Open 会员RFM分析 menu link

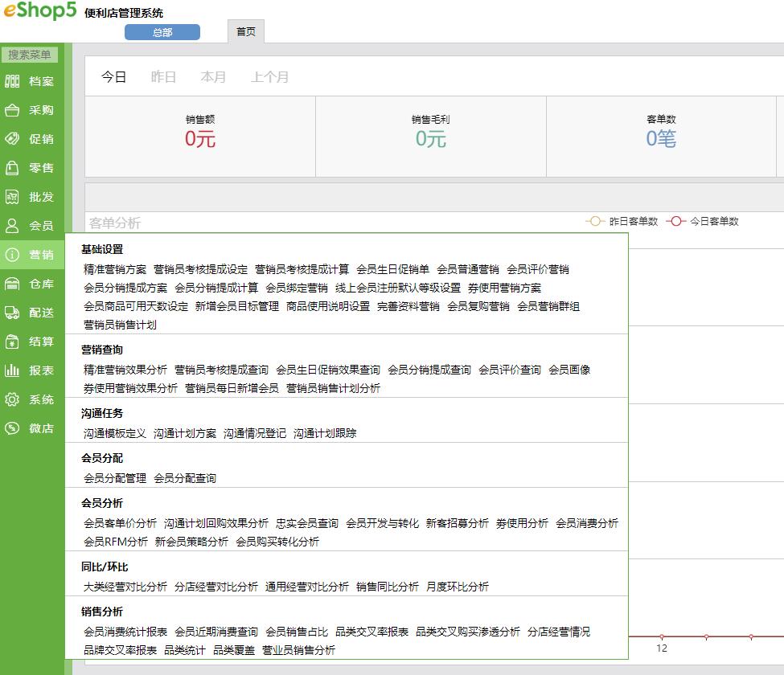click(116, 542)
